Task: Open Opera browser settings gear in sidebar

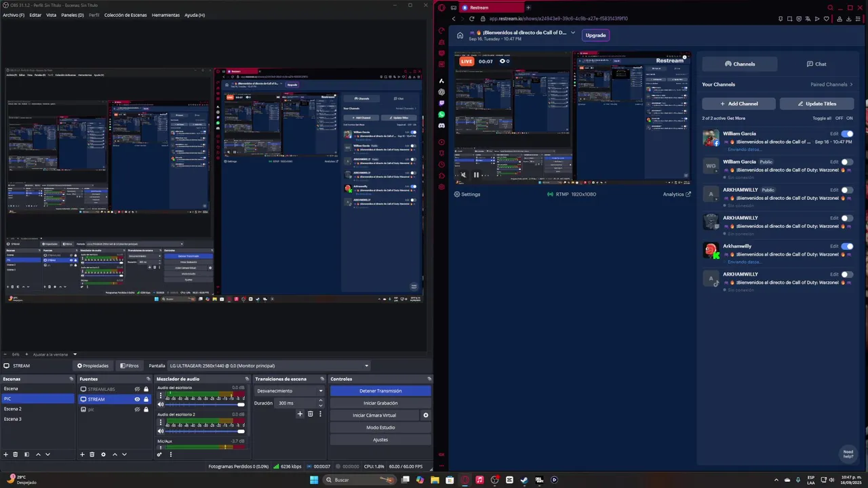Action: pos(441,187)
